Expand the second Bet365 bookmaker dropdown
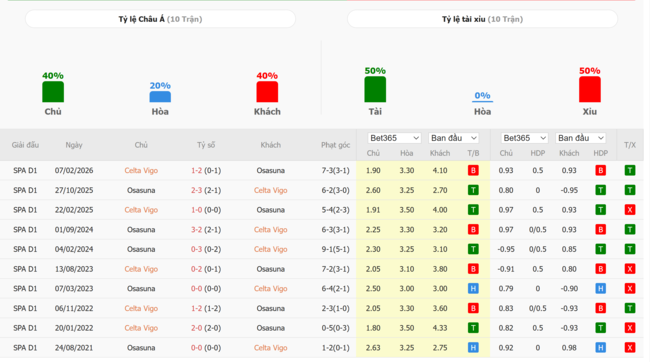 click(x=524, y=138)
